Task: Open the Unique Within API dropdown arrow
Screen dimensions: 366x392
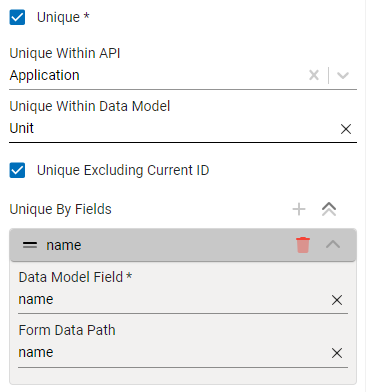Action: click(x=343, y=75)
